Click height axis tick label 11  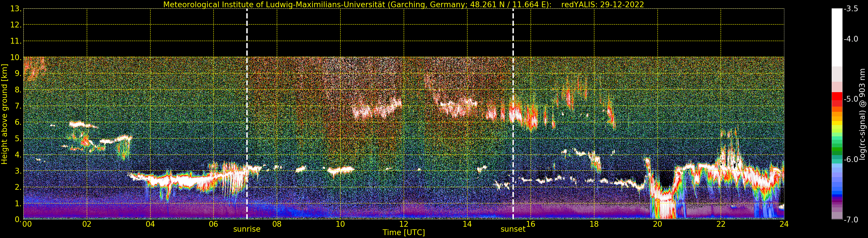pos(16,41)
